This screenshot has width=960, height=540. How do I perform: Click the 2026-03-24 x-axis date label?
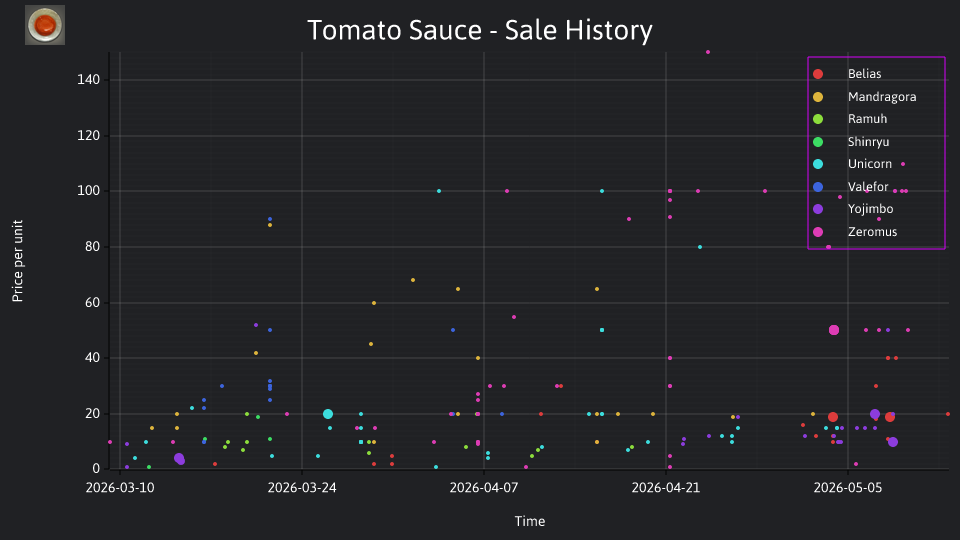coord(302,488)
